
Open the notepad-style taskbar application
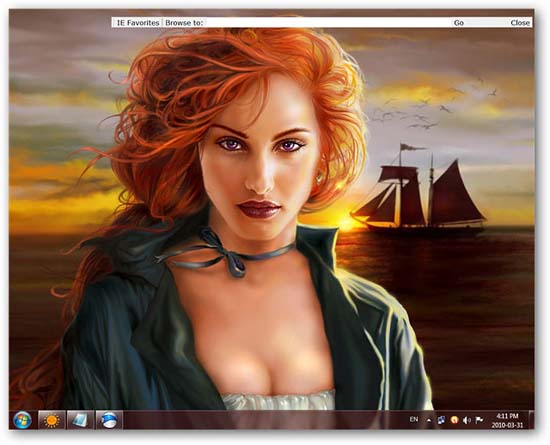tap(80, 420)
